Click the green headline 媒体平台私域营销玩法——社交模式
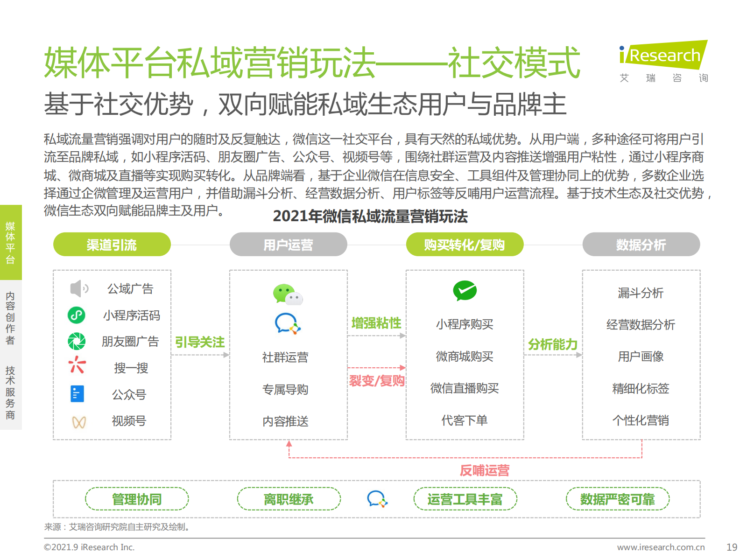The height and width of the screenshot is (560, 747). point(312,63)
